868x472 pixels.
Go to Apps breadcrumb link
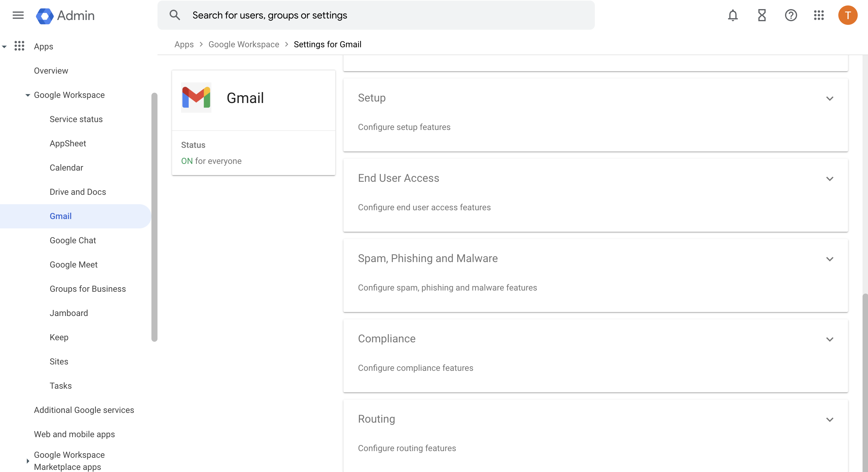[184, 44]
